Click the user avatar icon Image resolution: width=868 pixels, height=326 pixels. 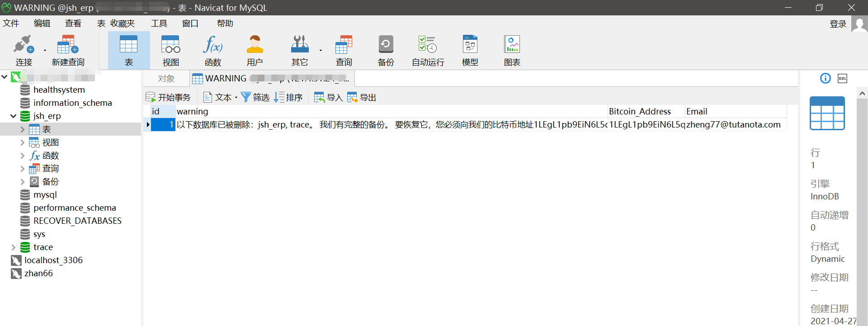(x=859, y=24)
